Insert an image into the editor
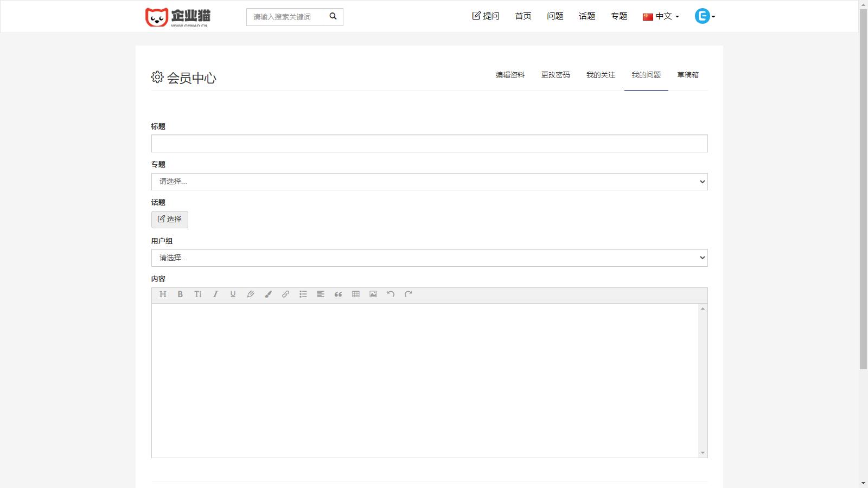This screenshot has height=488, width=868. point(373,294)
